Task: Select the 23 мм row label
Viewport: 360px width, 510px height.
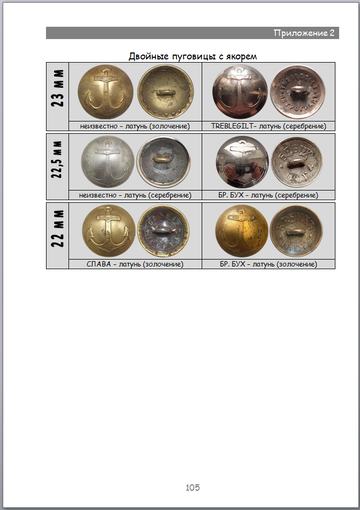Action: click(57, 88)
